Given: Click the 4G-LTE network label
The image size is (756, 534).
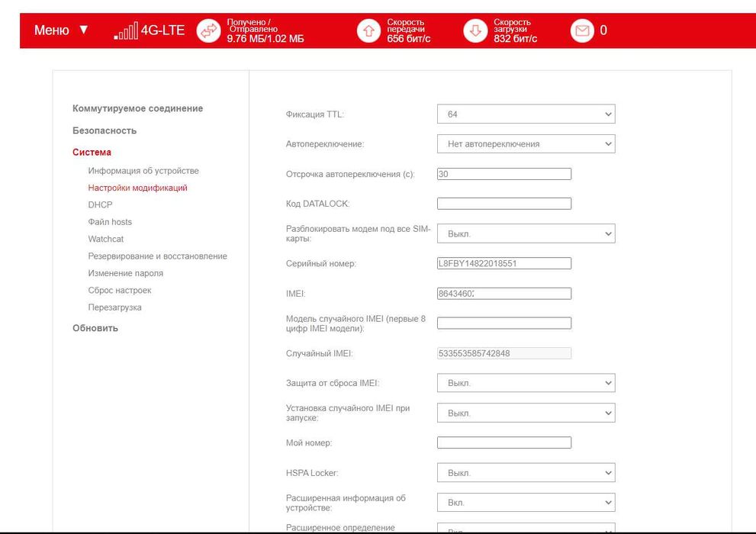Looking at the screenshot, I should pos(162,31).
